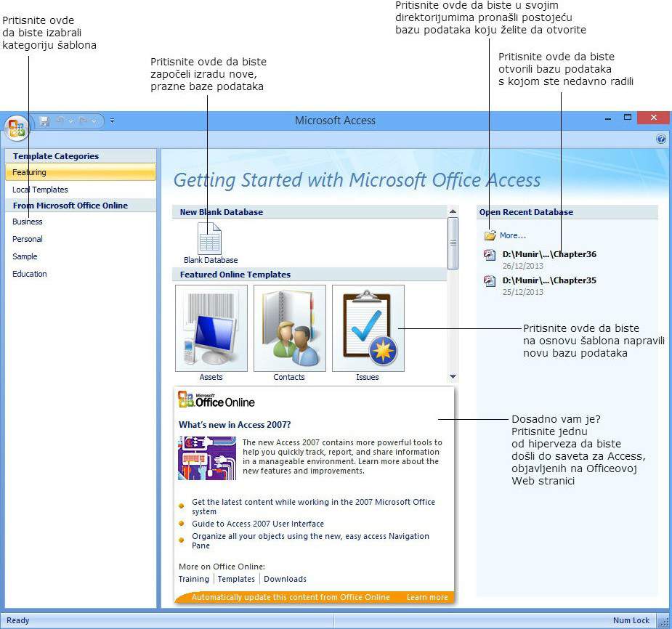The width and height of the screenshot is (672, 629).
Task: Click the Learn more link
Action: pos(427,597)
